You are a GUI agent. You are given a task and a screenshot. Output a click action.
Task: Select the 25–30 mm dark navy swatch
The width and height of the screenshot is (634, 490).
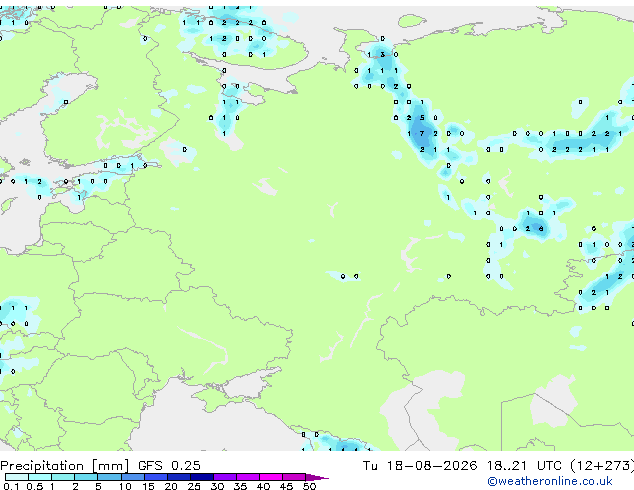click(201, 477)
